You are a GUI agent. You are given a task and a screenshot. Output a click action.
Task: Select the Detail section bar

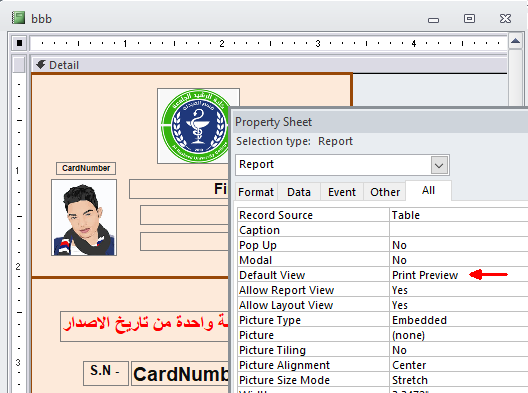[269, 65]
